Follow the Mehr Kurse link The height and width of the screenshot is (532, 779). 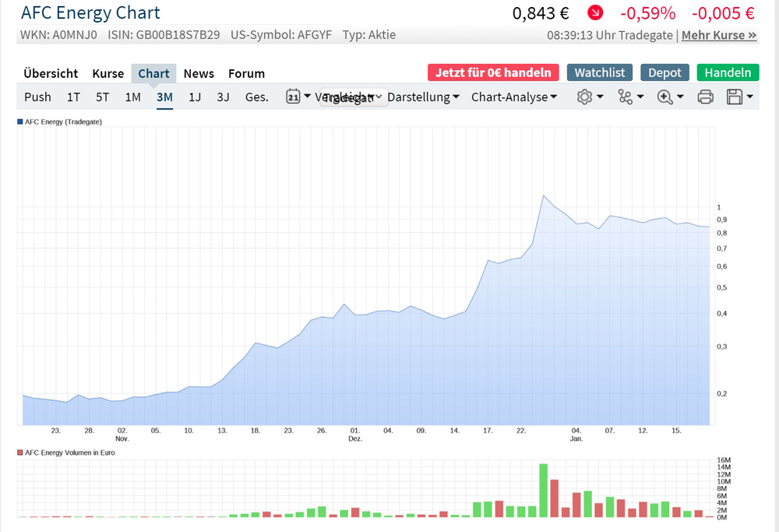tap(719, 35)
